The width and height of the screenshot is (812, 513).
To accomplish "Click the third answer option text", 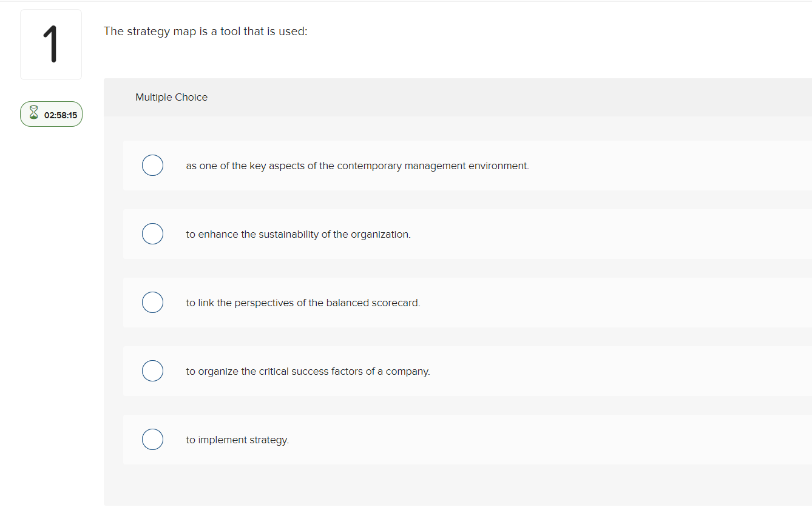I will pyautogui.click(x=303, y=302).
